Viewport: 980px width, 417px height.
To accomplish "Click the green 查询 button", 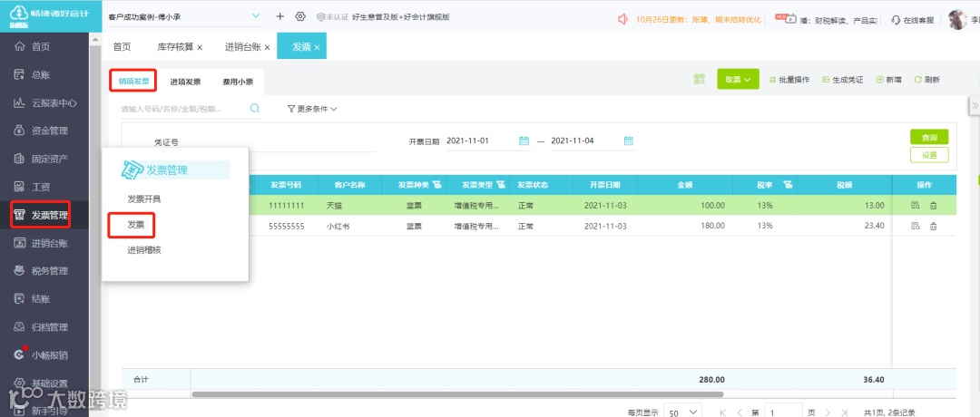I will coord(929,137).
